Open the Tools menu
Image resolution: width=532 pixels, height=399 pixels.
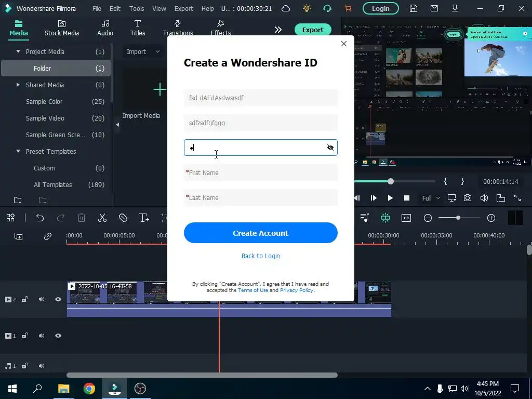(137, 8)
